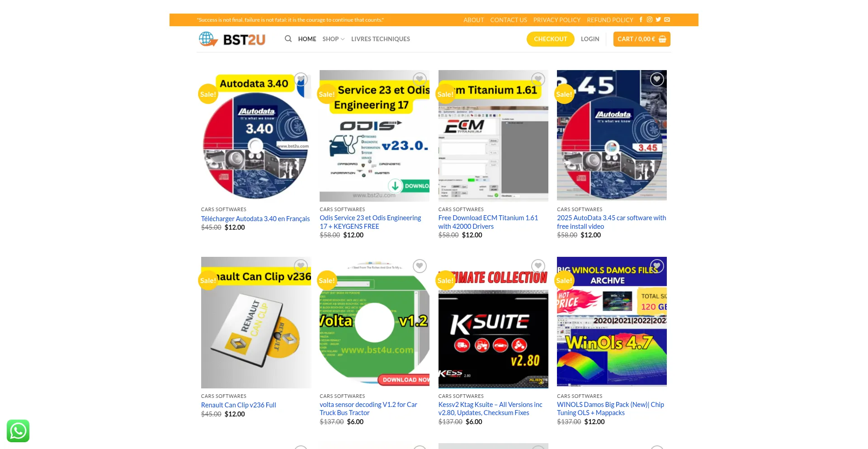Open Télécharger Autodata 3.40 en Français link
The width and height of the screenshot is (868, 449).
tap(255, 219)
